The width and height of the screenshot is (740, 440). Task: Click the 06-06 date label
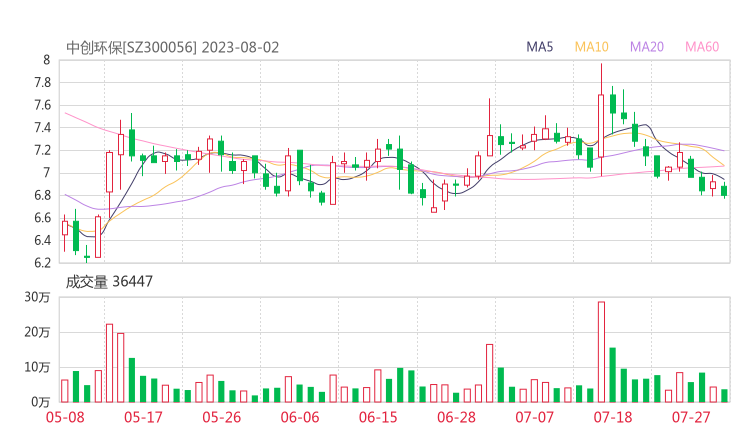pyautogui.click(x=300, y=417)
